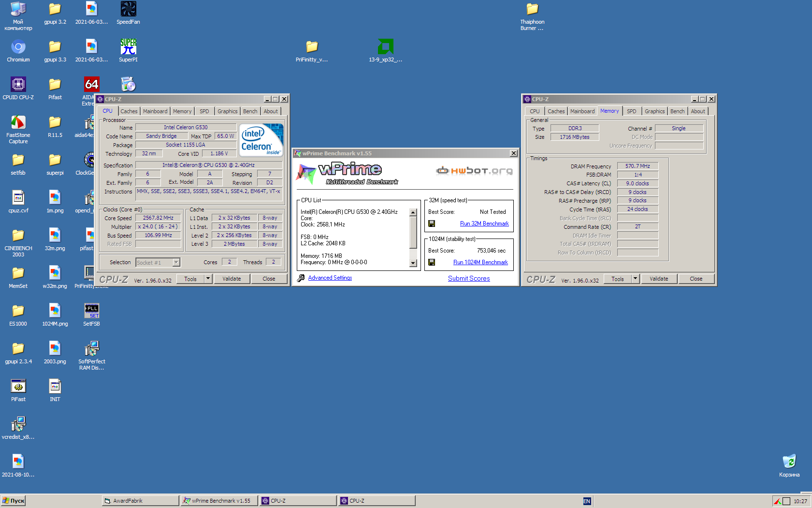
Task: Switch to wPrime Benchmark taskbar item
Action: click(219, 501)
